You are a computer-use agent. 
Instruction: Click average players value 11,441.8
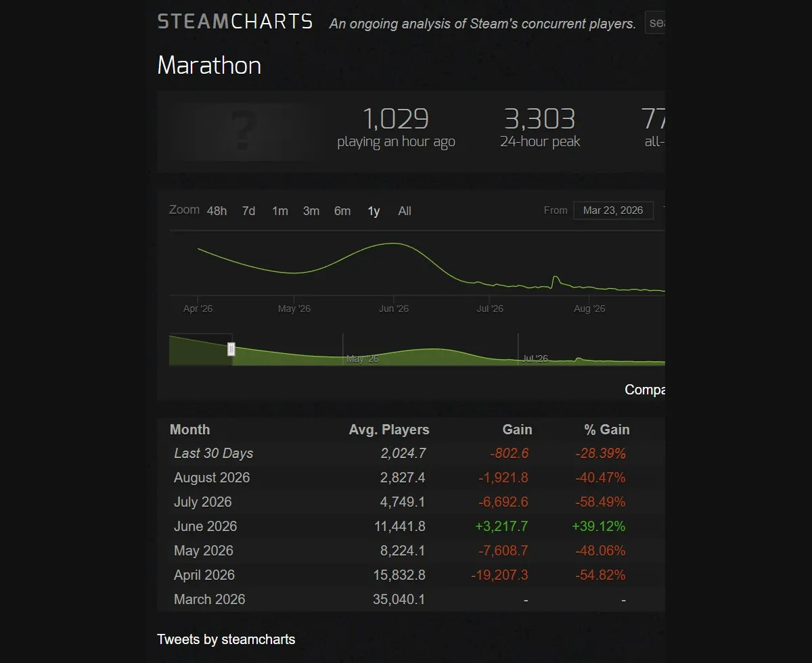click(400, 526)
